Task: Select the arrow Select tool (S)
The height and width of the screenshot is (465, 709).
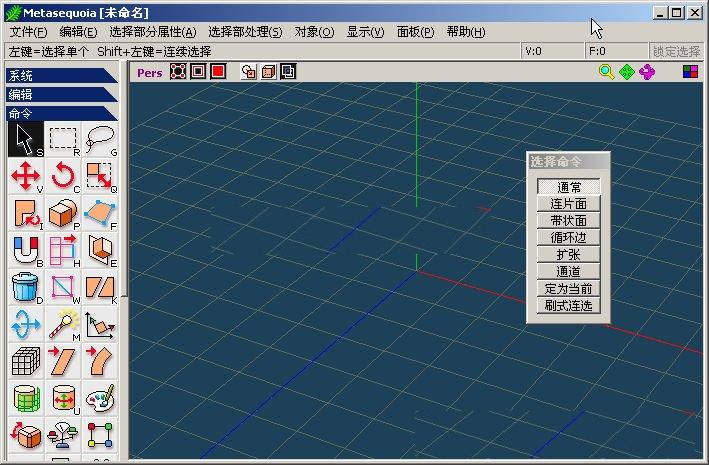Action: coord(26,139)
